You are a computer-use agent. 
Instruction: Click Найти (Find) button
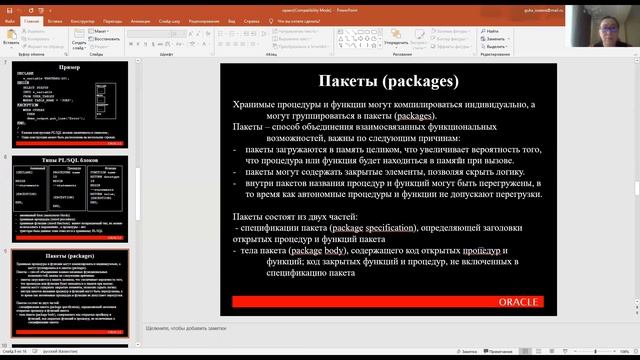click(x=490, y=31)
